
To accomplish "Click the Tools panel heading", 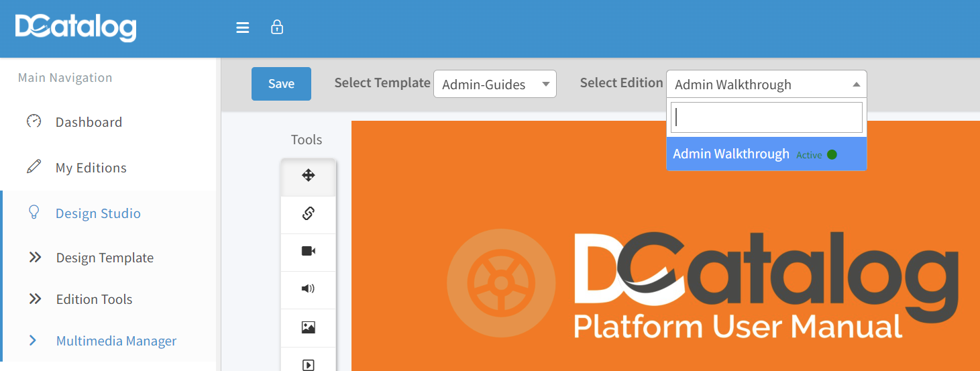I will [x=307, y=140].
